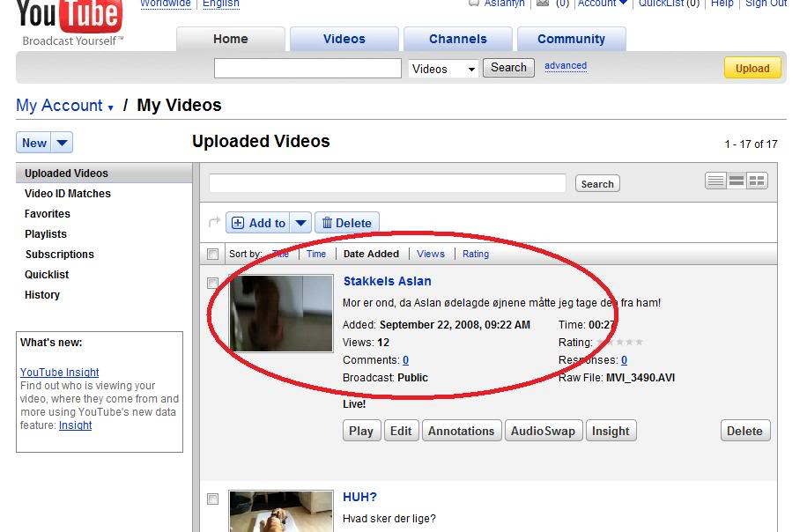807x532 pixels.
Task: Click the Help link
Action: click(722, 4)
